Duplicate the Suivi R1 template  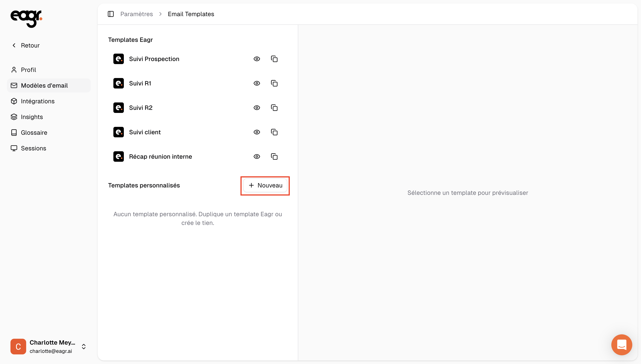[x=274, y=83]
